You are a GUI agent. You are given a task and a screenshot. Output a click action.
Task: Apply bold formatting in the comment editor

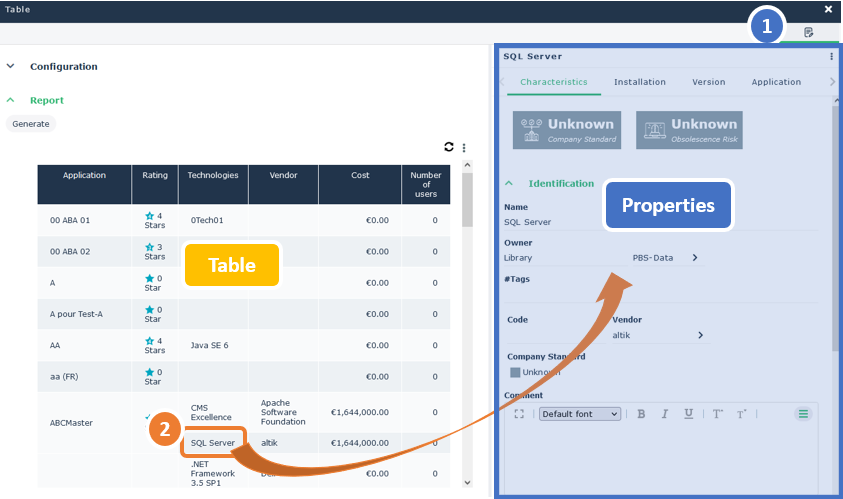[641, 414]
